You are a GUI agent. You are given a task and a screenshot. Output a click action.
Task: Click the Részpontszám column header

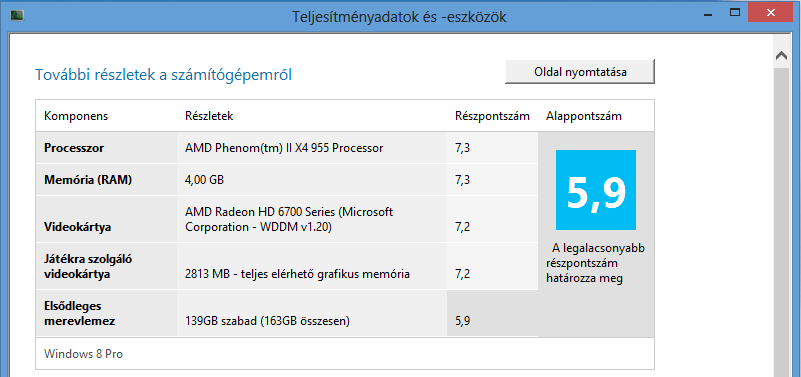[492, 116]
